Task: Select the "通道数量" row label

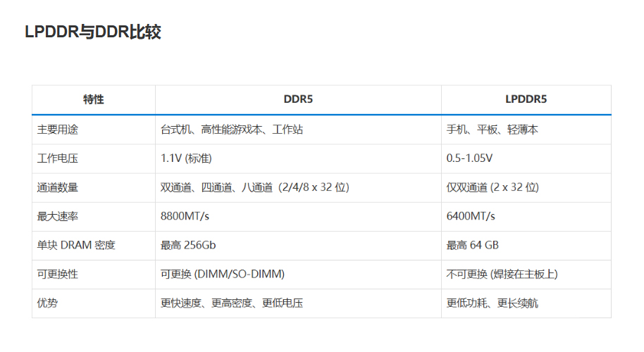Action: click(x=58, y=187)
